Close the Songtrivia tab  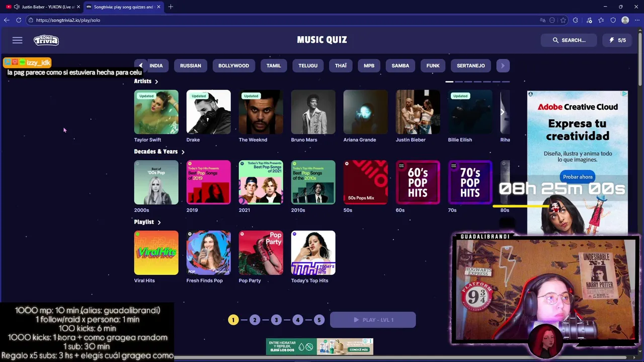point(159,7)
